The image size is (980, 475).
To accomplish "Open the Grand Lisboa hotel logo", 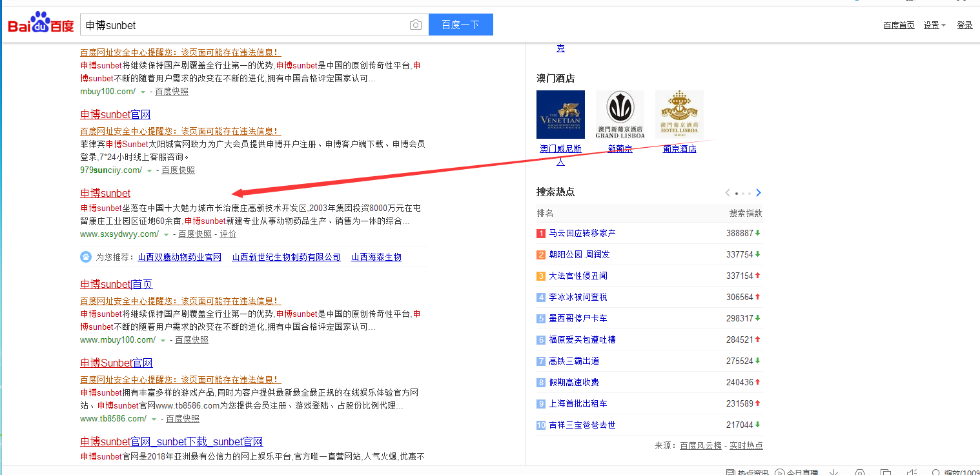I will (x=620, y=114).
